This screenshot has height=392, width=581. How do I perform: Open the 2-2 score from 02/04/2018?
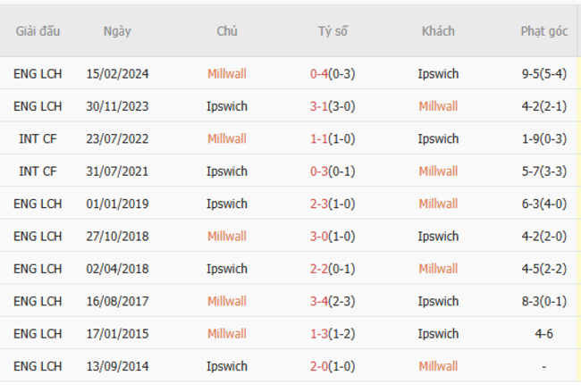tap(320, 269)
